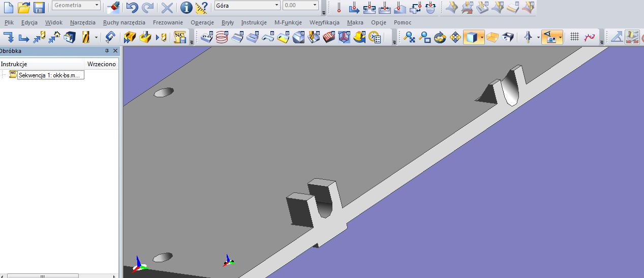This screenshot has width=644, height=278.
Task: Open a file using the folder icon
Action: [24, 7]
